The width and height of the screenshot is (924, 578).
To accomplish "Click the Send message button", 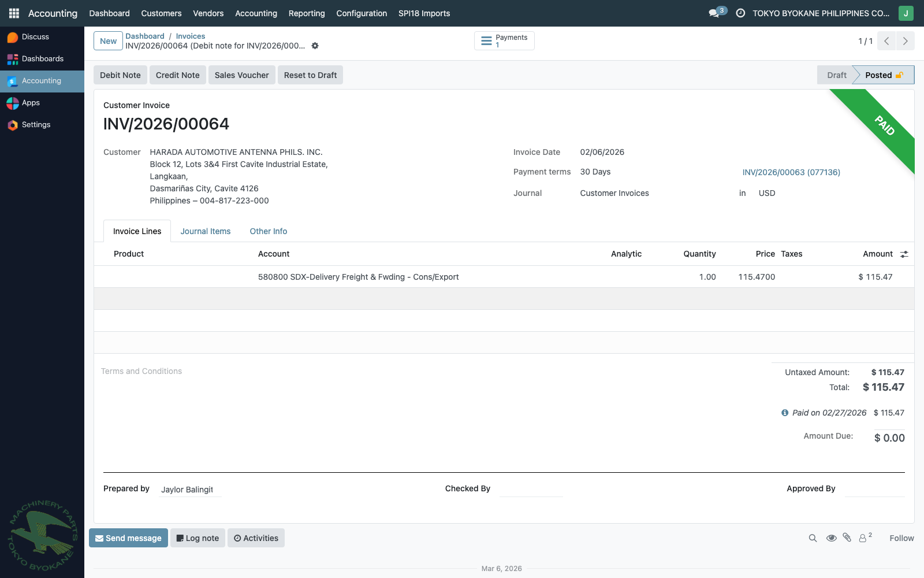I will pos(128,538).
